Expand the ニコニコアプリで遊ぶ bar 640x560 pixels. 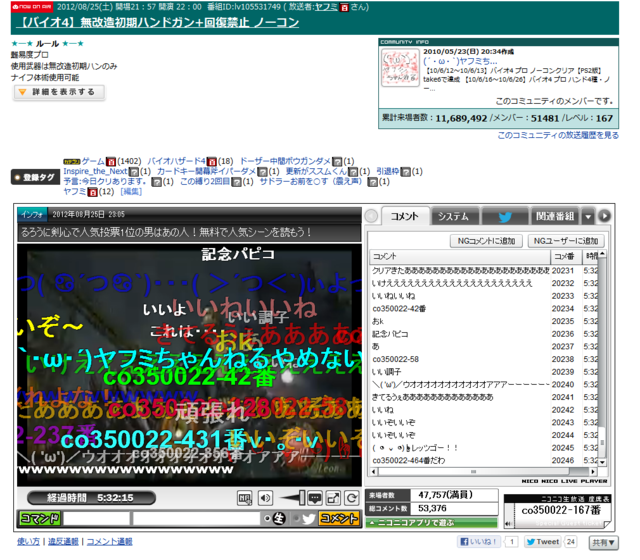point(431,523)
